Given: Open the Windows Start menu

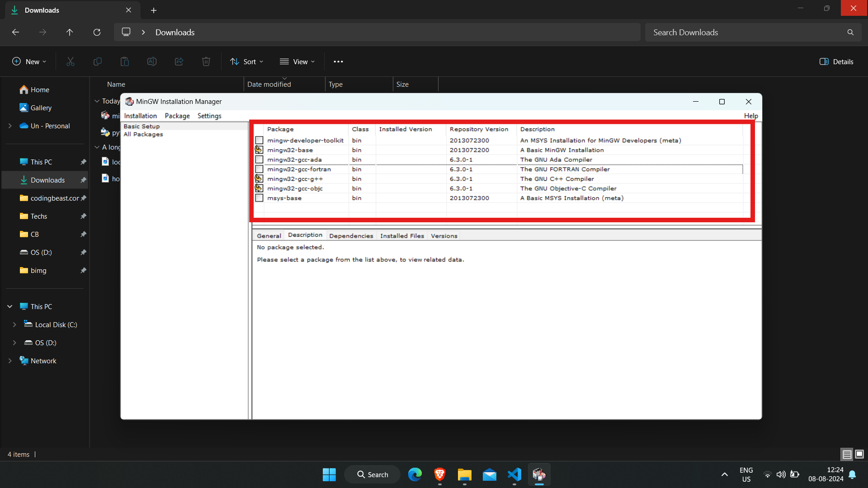Looking at the screenshot, I should click(x=329, y=474).
